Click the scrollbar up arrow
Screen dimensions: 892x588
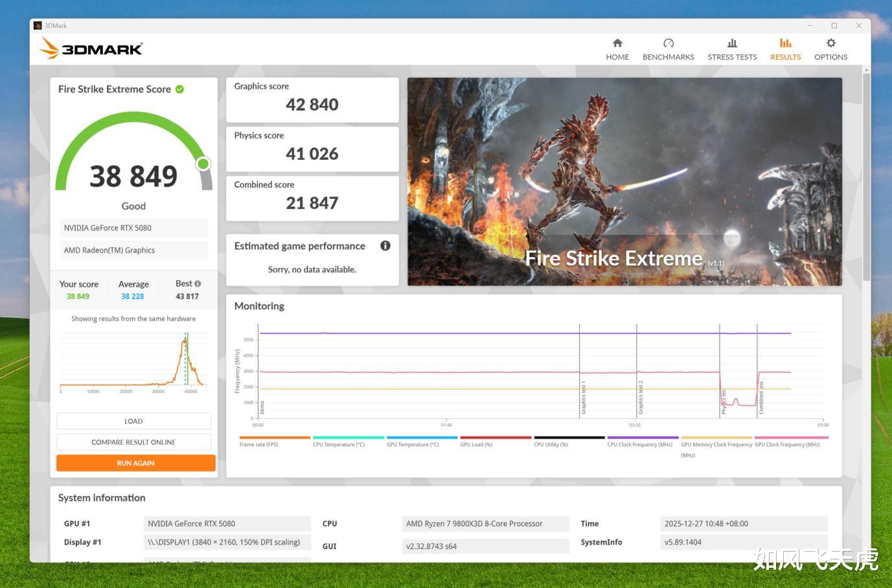point(866,69)
